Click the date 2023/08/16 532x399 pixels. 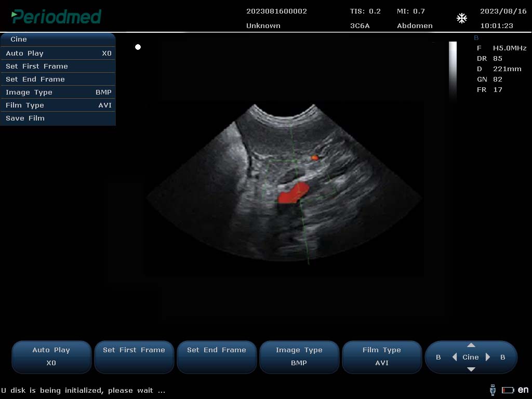[x=503, y=11]
